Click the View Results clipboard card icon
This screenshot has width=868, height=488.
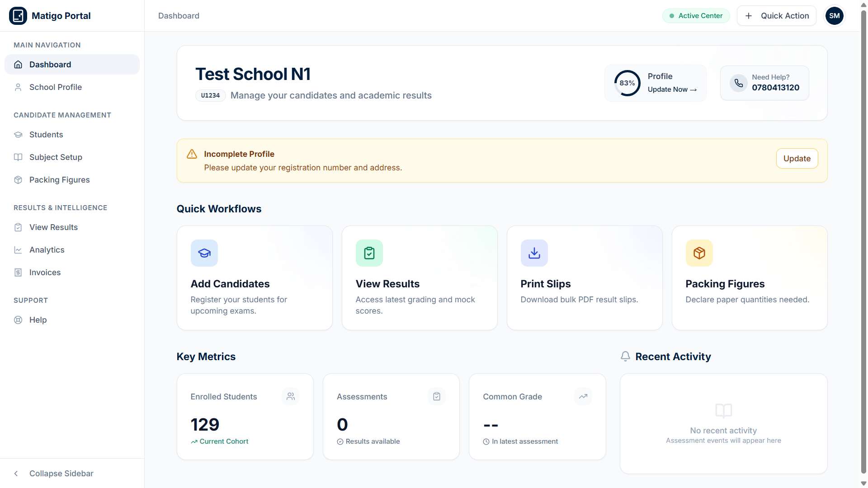tap(369, 253)
